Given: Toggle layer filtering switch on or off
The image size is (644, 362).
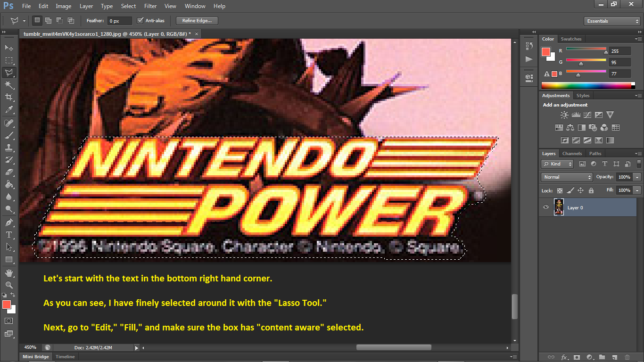Looking at the screenshot, I should coord(640,164).
